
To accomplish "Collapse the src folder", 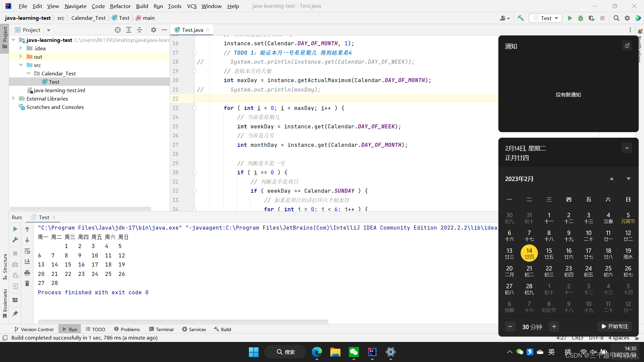I will pyautogui.click(x=20, y=65).
